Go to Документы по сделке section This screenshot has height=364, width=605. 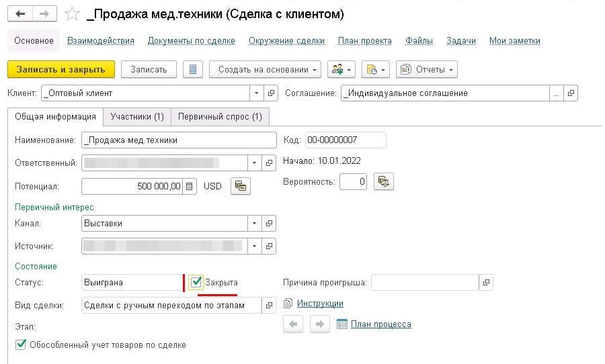point(191,40)
